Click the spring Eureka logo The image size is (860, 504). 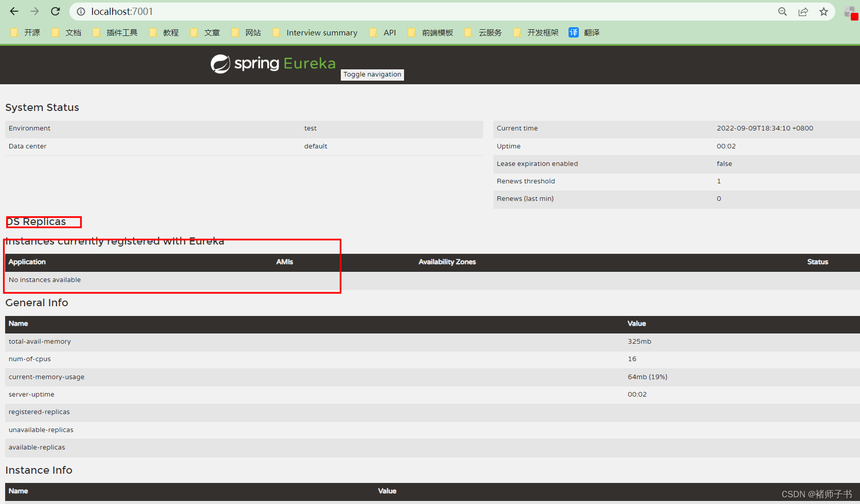pyautogui.click(x=273, y=64)
